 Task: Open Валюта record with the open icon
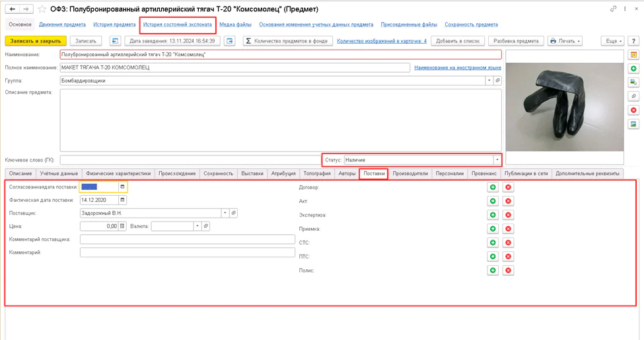tap(206, 226)
